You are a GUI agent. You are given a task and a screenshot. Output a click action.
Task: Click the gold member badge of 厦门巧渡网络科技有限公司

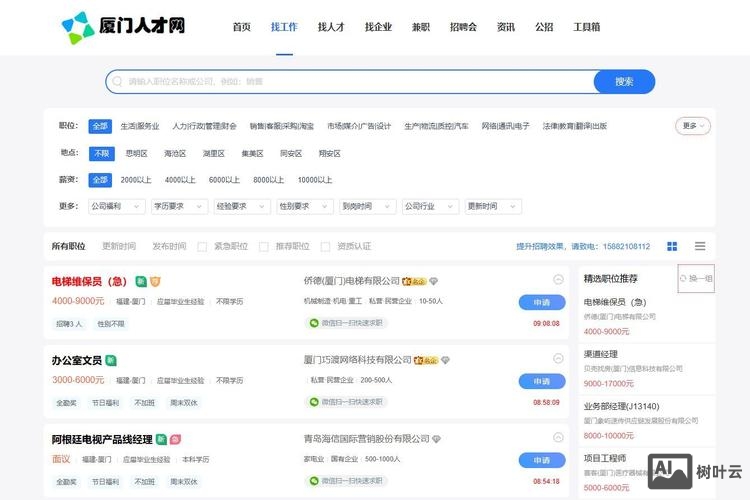[426, 360]
